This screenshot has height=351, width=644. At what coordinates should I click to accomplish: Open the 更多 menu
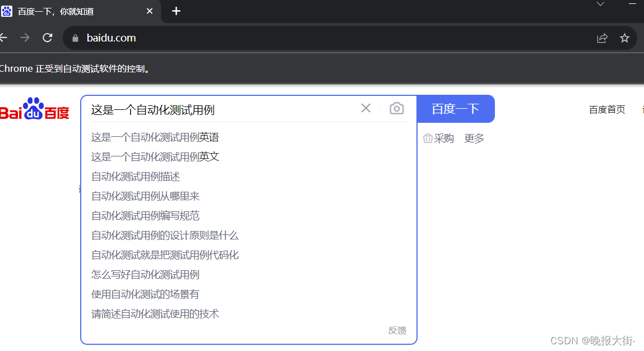474,138
